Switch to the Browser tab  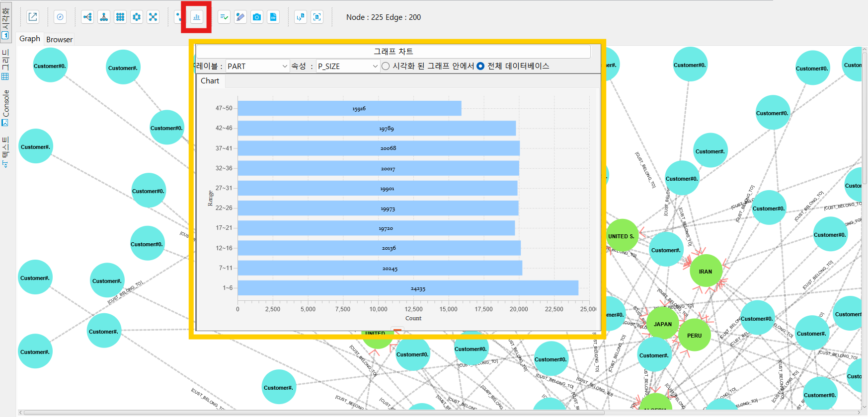(x=59, y=39)
